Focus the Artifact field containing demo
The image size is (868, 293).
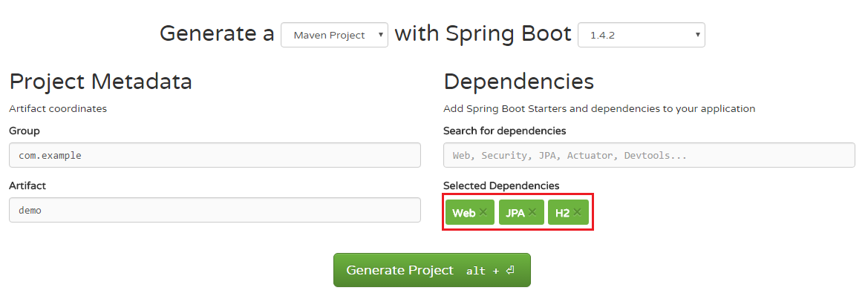click(215, 210)
